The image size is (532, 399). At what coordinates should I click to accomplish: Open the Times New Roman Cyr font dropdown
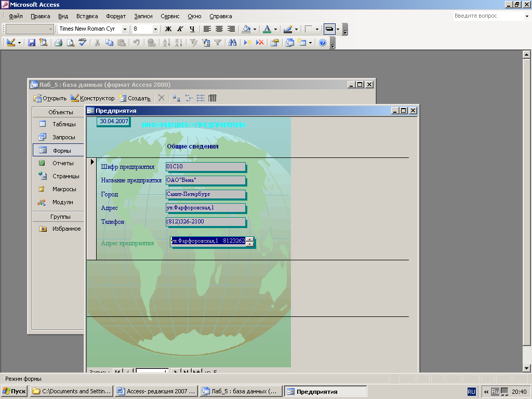point(125,29)
